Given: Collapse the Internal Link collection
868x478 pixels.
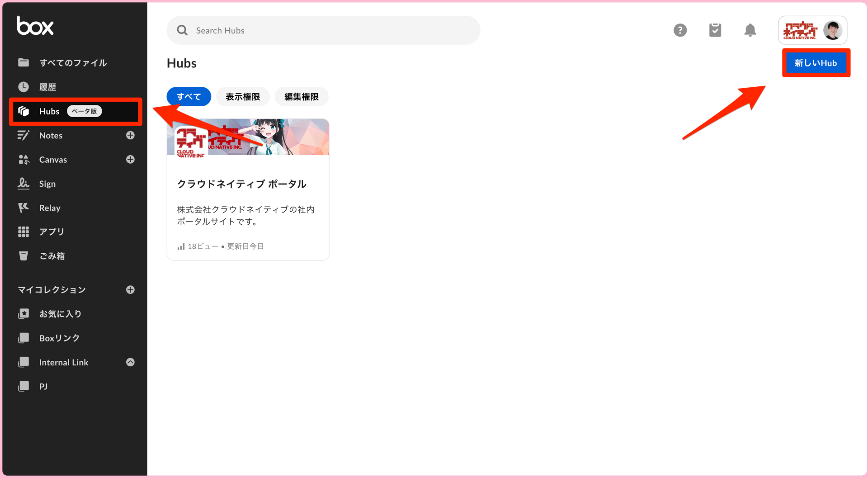Looking at the screenshot, I should (130, 362).
